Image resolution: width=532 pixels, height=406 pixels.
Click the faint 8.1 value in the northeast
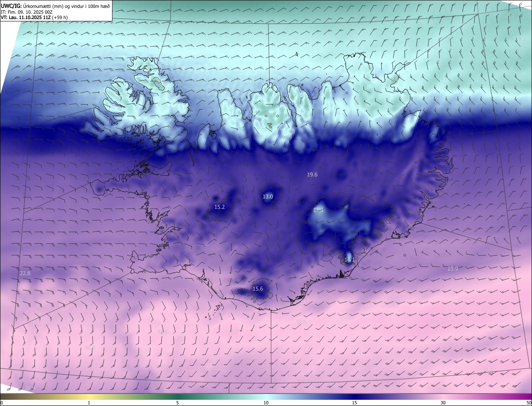click(511, 16)
